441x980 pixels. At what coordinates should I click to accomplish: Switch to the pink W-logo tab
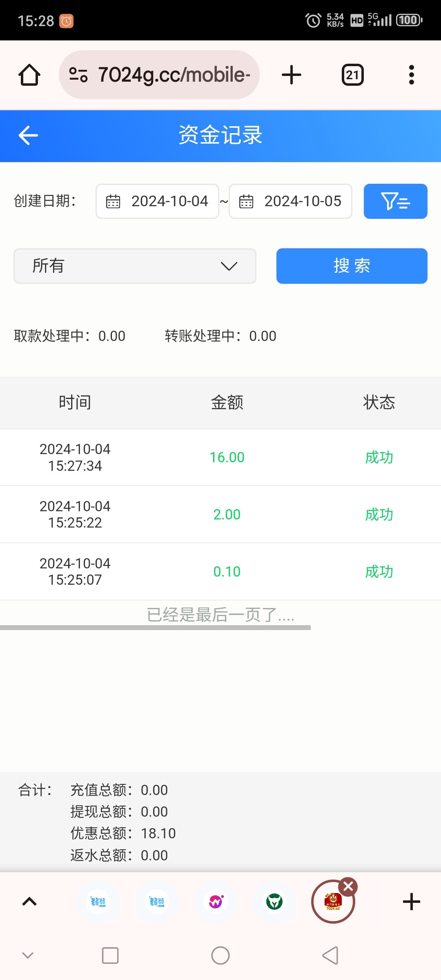click(x=216, y=902)
